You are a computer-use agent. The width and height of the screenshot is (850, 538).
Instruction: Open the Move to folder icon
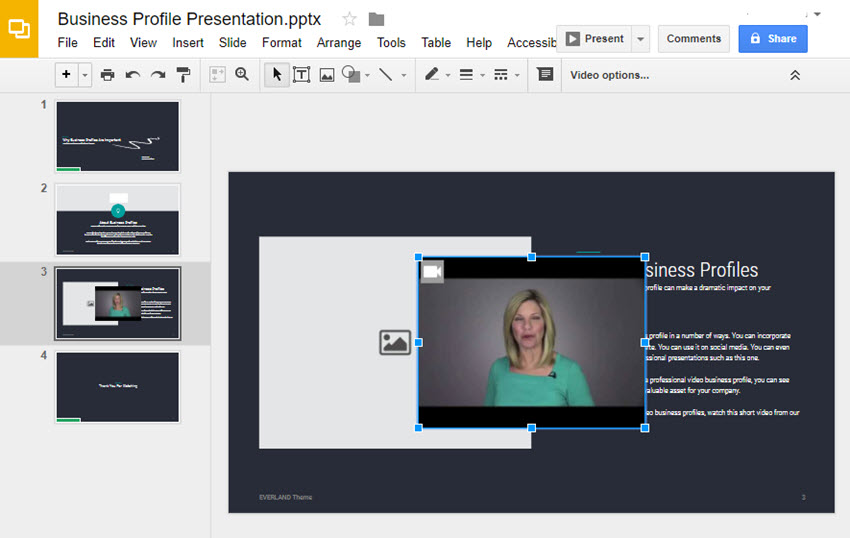tap(376, 19)
